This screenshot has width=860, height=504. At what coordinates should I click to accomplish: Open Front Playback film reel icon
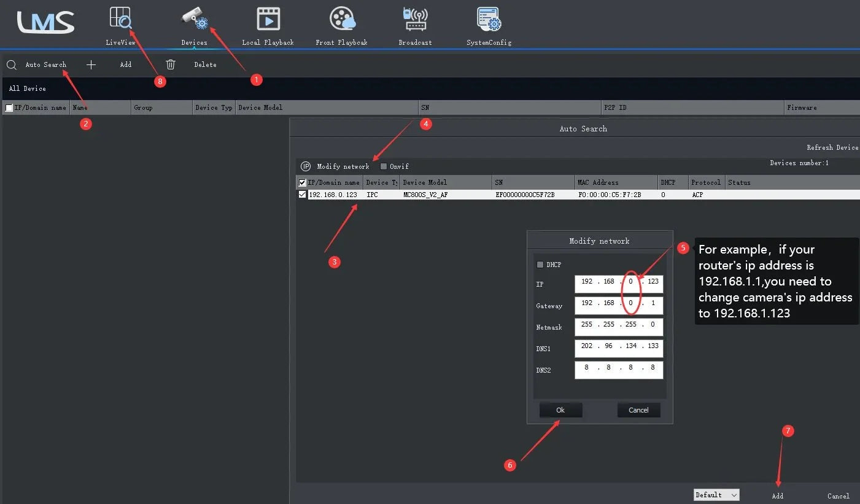tap(342, 18)
